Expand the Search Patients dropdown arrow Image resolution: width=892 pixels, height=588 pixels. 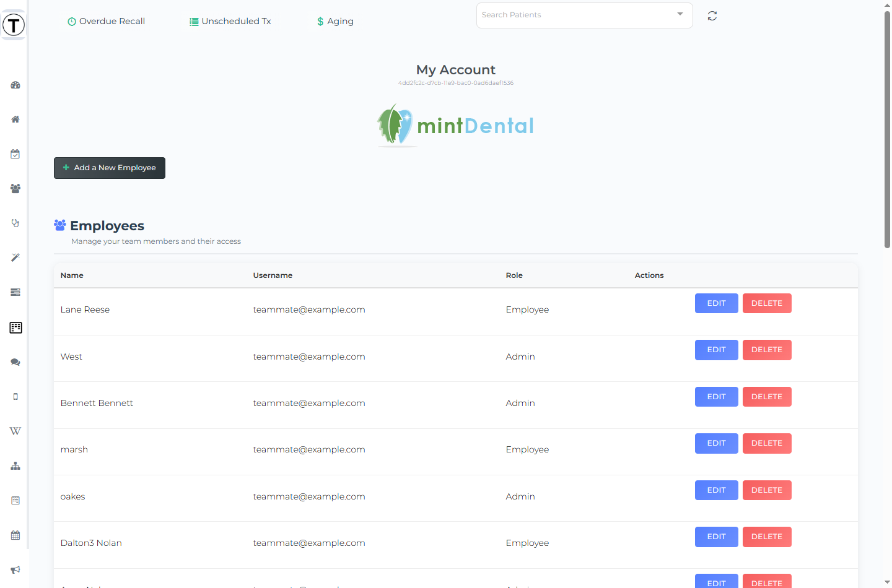pyautogui.click(x=680, y=14)
